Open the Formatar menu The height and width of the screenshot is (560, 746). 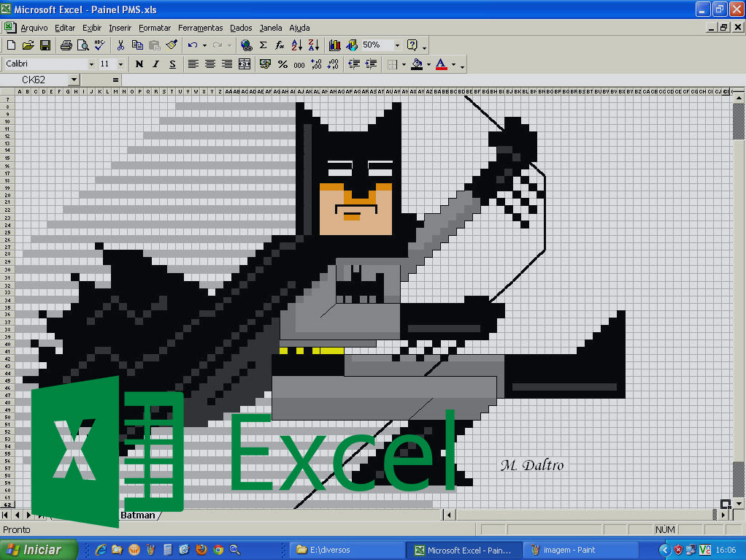(155, 28)
